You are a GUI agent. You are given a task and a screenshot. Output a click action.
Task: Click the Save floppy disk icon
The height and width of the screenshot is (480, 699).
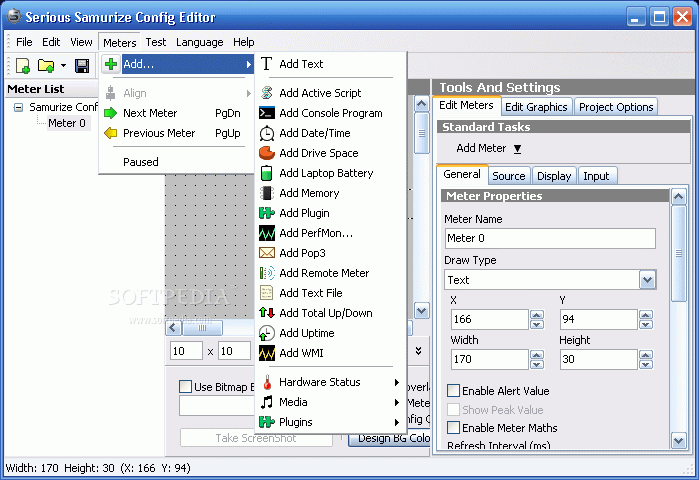coord(82,66)
